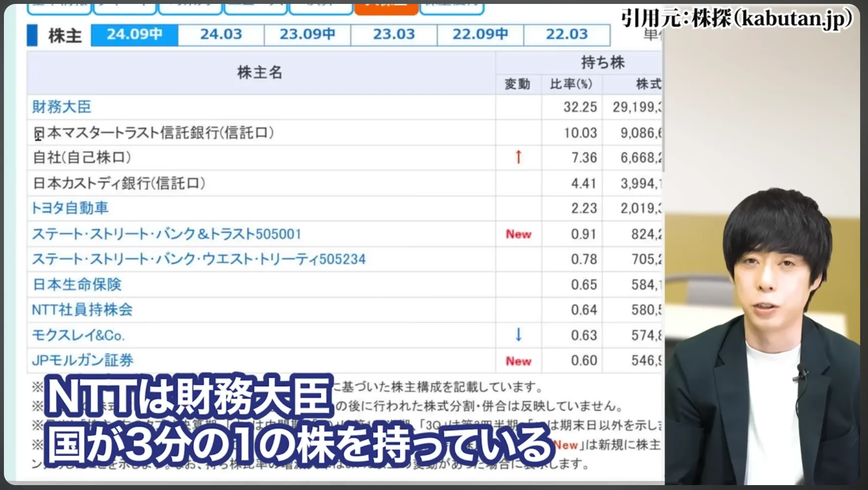Click 日本カストディ銀行(信託口) row name
The image size is (868, 490).
click(x=119, y=183)
